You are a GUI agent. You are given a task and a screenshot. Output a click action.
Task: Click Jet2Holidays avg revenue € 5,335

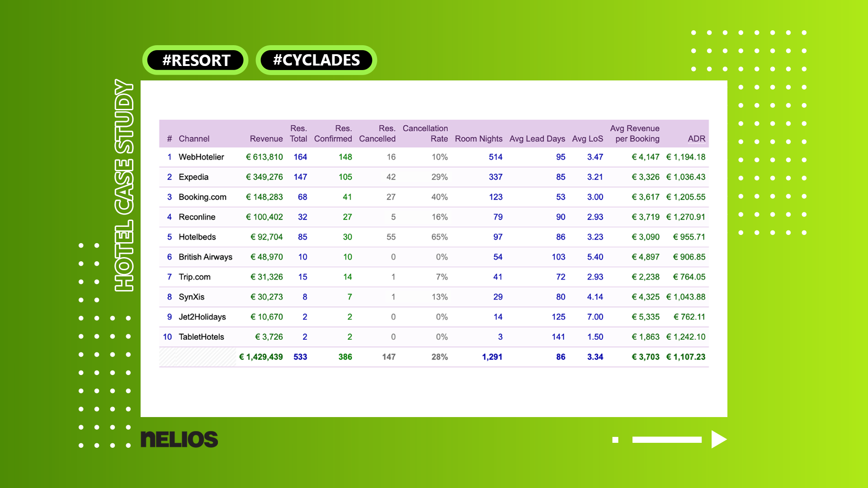point(646,317)
